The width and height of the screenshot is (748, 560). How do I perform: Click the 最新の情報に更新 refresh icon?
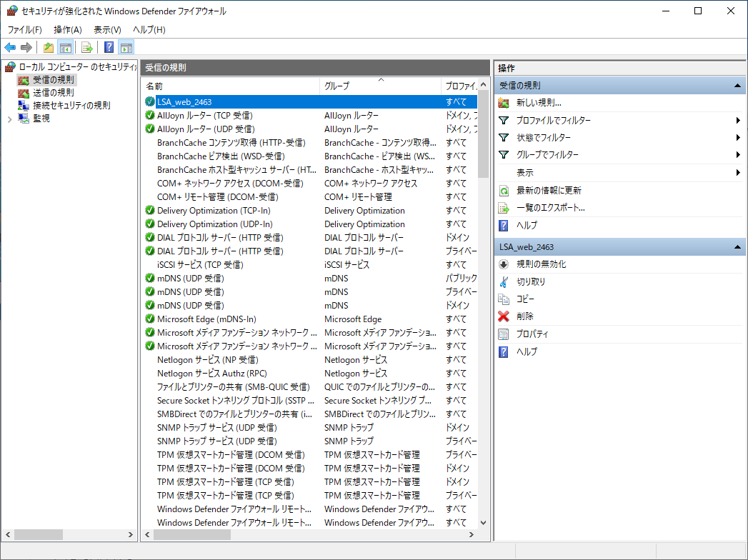[503, 190]
